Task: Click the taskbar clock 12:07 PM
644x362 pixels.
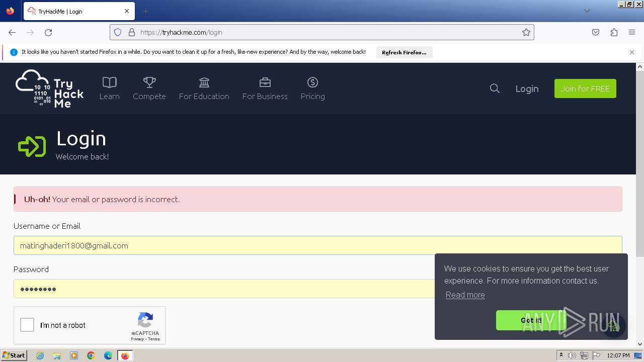Action: 618,355
